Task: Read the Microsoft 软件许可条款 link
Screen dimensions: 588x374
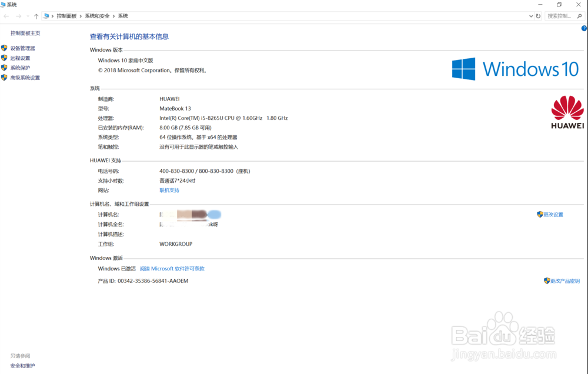Action: pos(172,269)
